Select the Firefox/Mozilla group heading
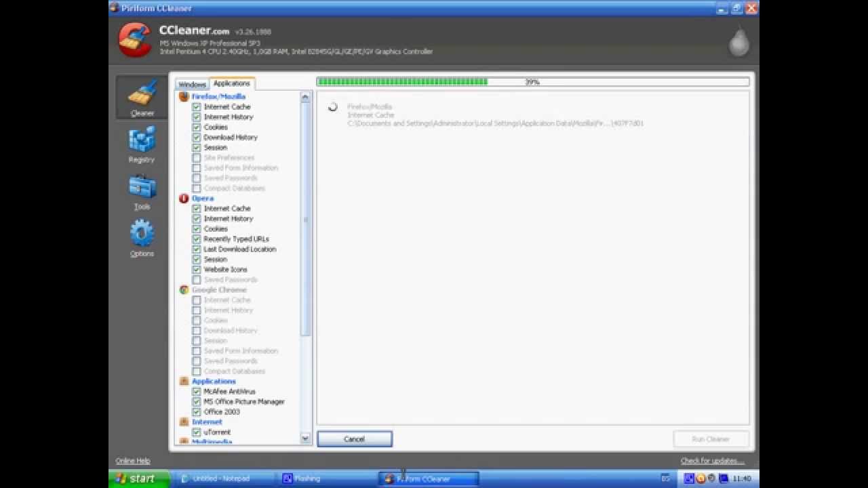Screen dimensions: 868x488 218,96
